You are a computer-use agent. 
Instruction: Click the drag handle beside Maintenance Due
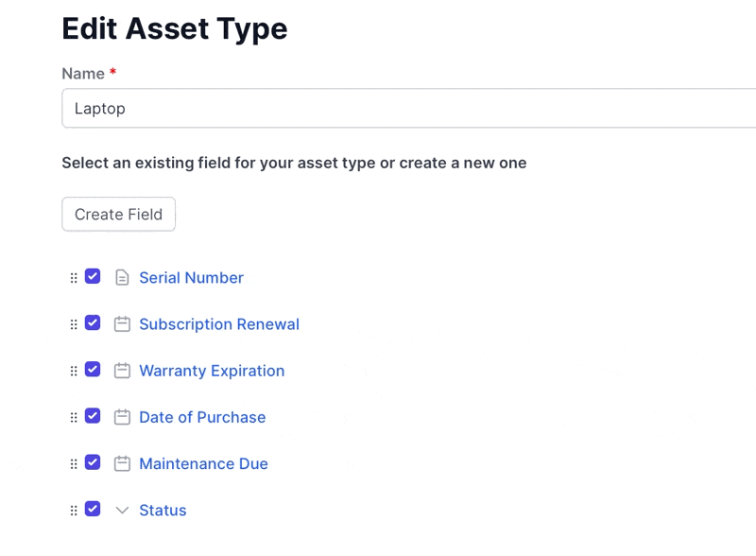[74, 464]
